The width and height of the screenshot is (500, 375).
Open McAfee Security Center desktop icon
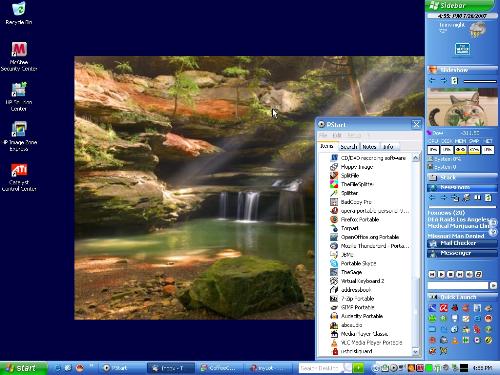click(x=19, y=56)
